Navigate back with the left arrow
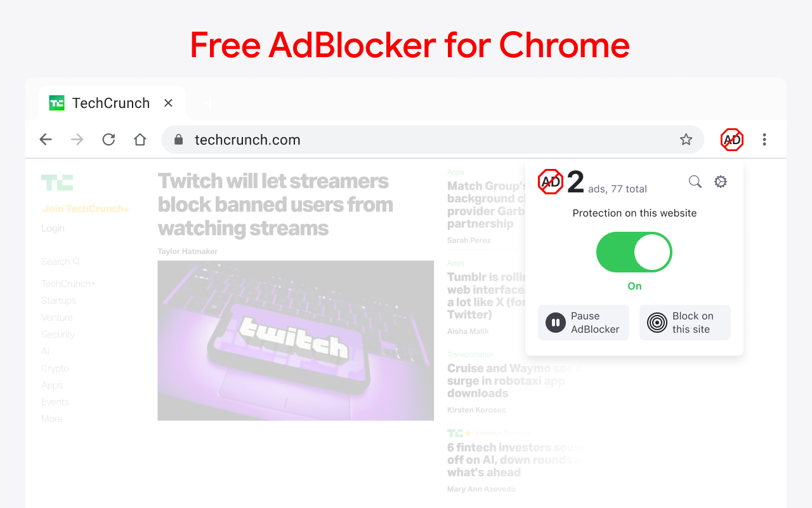The width and height of the screenshot is (812, 508). click(x=46, y=140)
